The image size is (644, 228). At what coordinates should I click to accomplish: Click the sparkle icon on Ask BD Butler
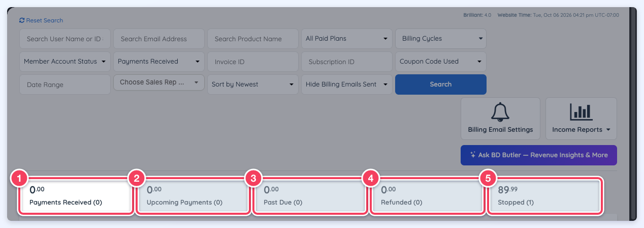click(x=473, y=155)
